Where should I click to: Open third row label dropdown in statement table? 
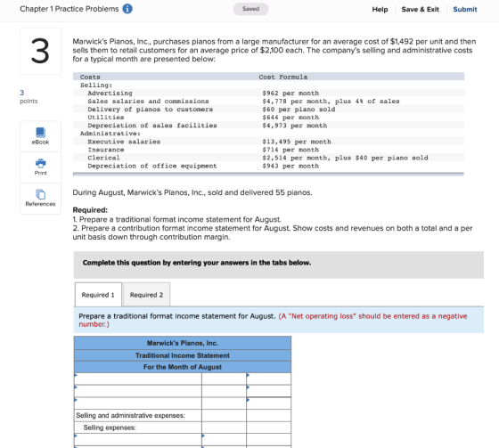138,403
